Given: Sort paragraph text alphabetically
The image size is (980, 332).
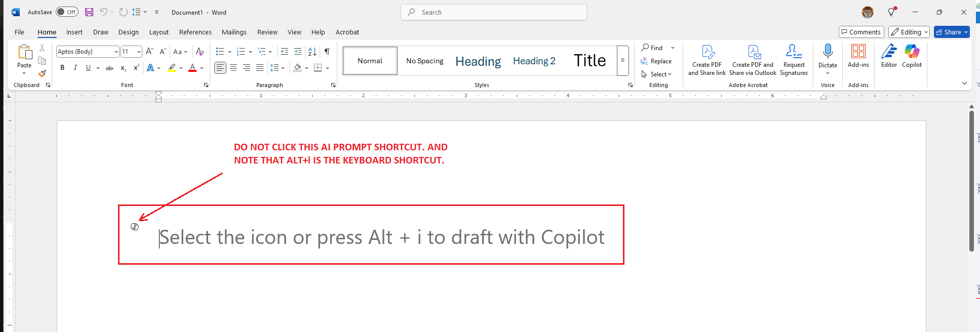Looking at the screenshot, I should [312, 52].
